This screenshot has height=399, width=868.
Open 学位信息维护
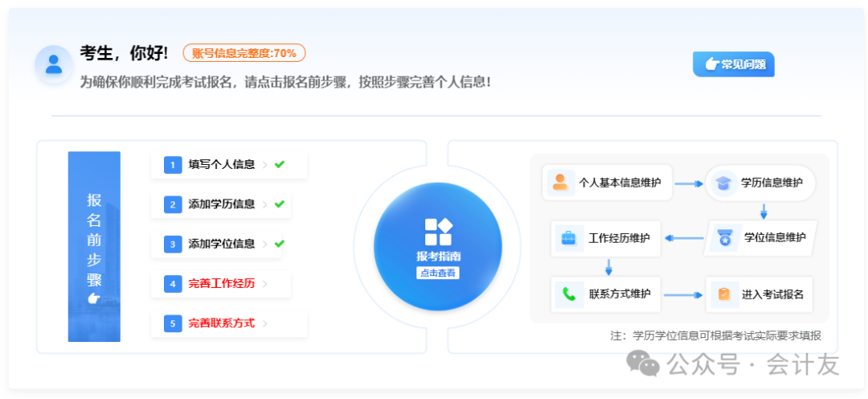(760, 238)
